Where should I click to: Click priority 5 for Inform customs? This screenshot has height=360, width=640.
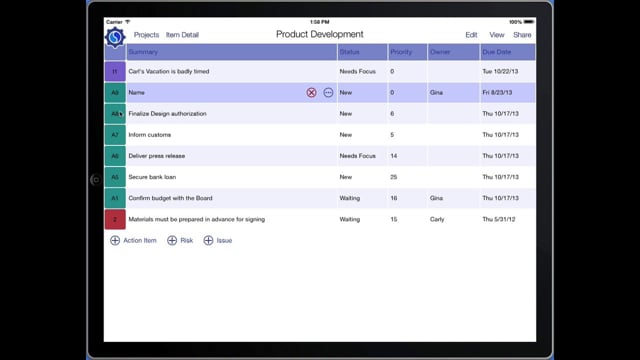tap(392, 135)
